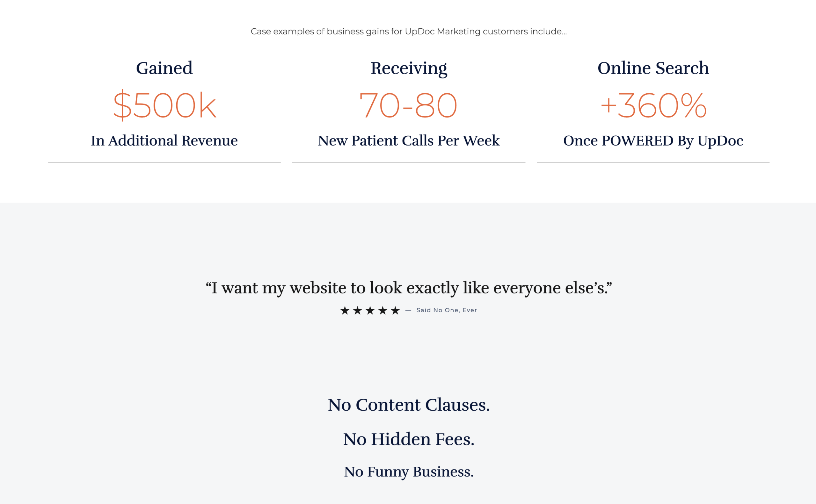Click "In Additional Revenue" text
Screen dimensions: 816x504
(164, 141)
